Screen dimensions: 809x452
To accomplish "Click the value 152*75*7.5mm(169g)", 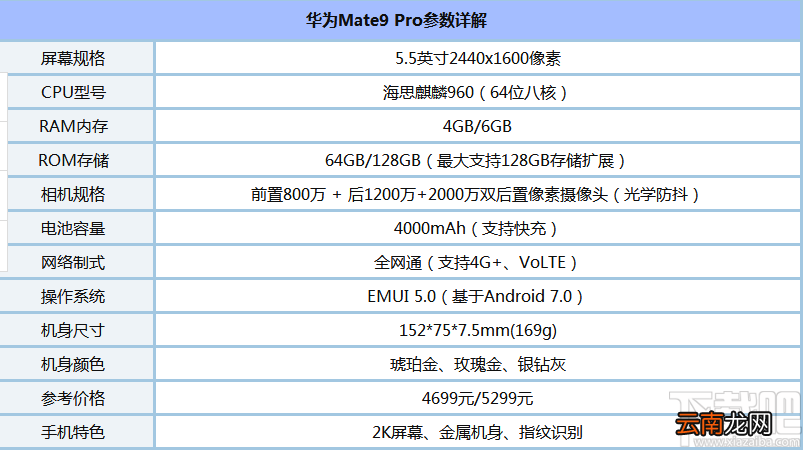I will (478, 331).
